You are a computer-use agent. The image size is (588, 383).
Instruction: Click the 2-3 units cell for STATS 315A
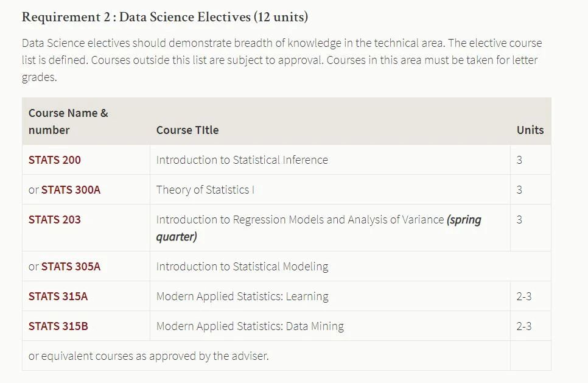point(524,297)
